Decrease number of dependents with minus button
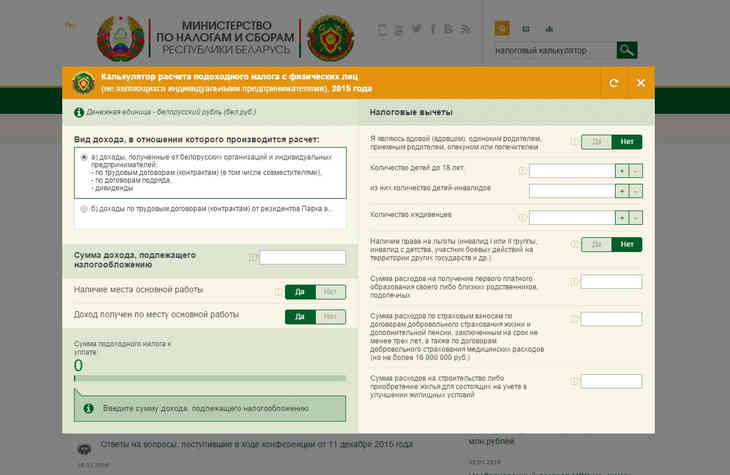This screenshot has height=475, width=730. tap(636, 217)
